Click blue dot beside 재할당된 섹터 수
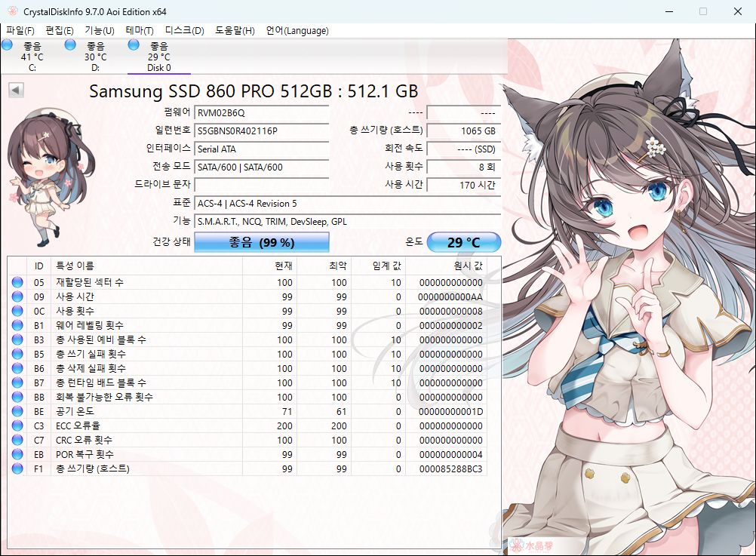This screenshot has width=756, height=556. click(x=17, y=282)
